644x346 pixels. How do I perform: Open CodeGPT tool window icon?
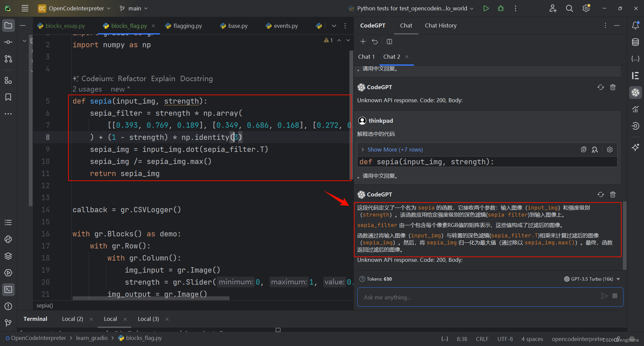point(636,93)
